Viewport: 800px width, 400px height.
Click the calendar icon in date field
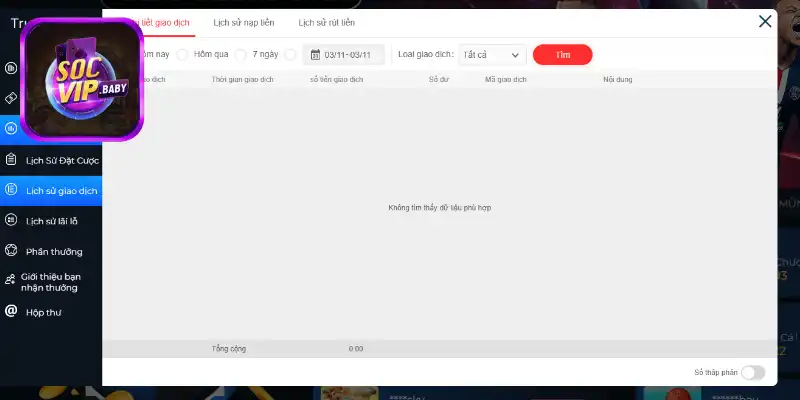pyautogui.click(x=315, y=55)
